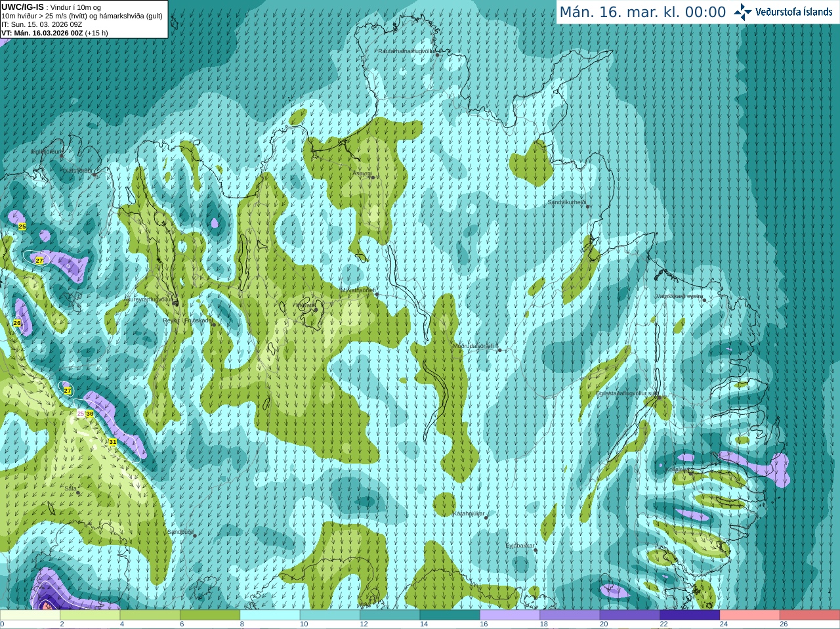Screen dimensions: 840x629
Task: Select the 10–12 m/s light teal legend swatch
Action: 330,615
